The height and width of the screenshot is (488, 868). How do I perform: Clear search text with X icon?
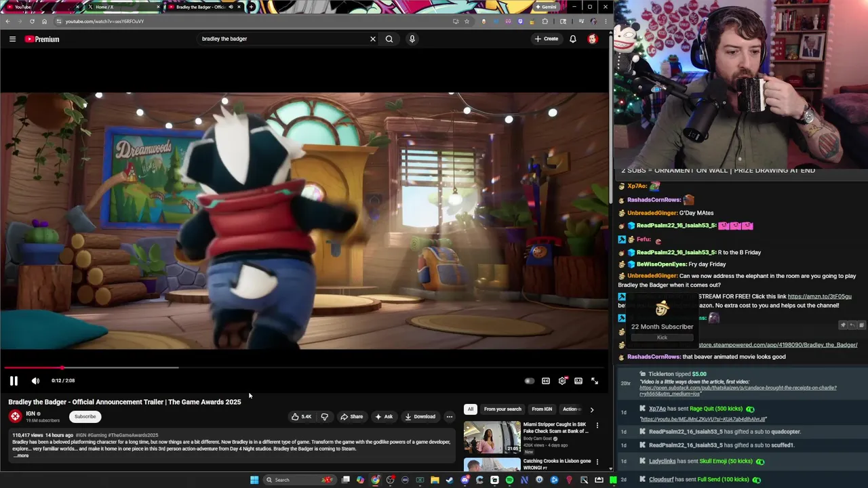pyautogui.click(x=372, y=39)
